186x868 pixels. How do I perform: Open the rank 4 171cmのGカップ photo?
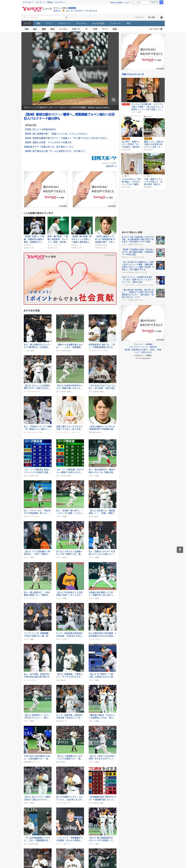tap(132, 164)
